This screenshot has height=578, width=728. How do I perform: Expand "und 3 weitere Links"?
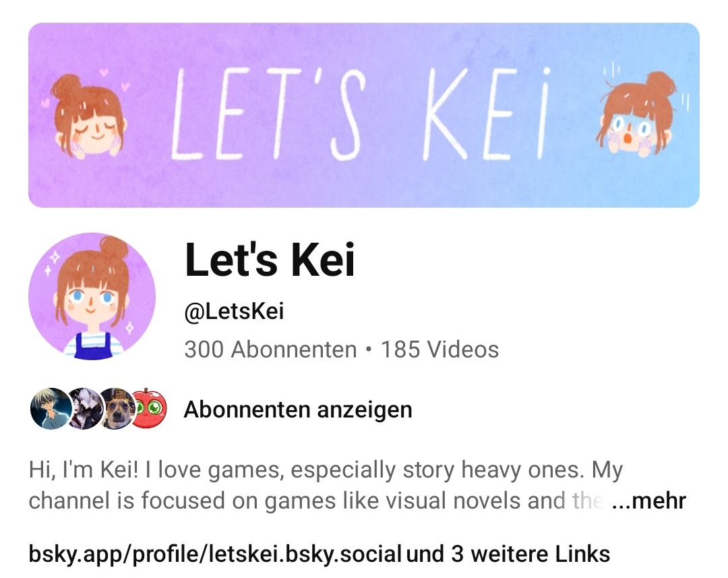pos(508,554)
